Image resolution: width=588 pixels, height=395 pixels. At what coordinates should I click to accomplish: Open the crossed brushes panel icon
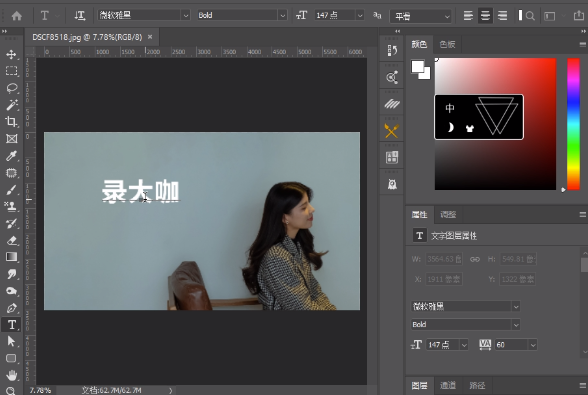[392, 131]
